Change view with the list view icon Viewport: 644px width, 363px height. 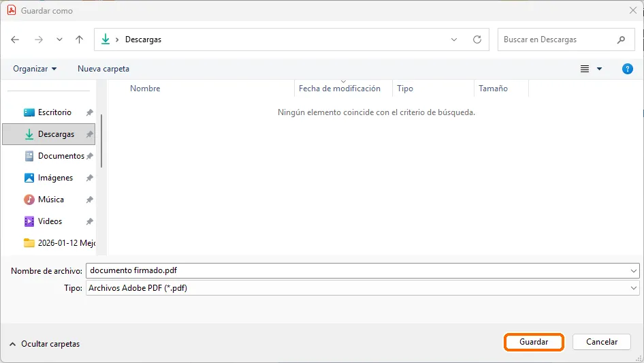(x=585, y=69)
